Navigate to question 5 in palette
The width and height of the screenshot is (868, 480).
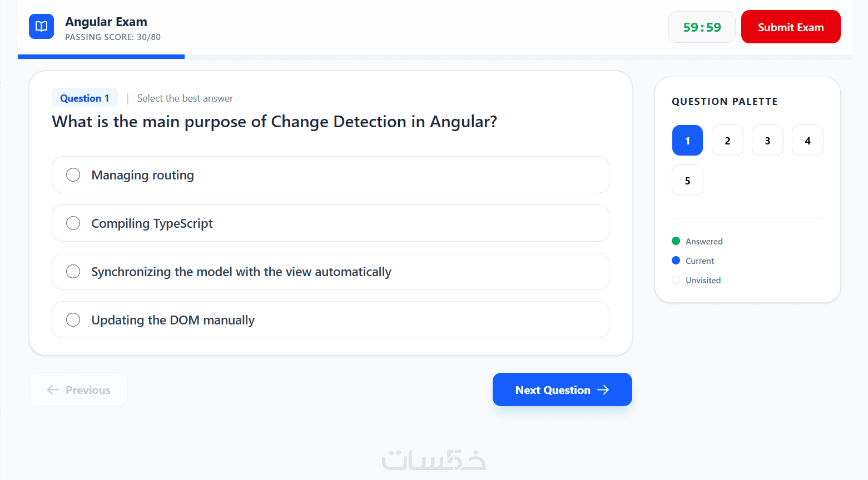click(687, 181)
